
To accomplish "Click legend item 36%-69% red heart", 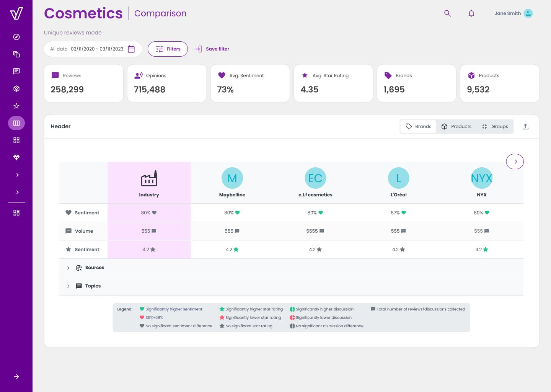I will [152, 317].
